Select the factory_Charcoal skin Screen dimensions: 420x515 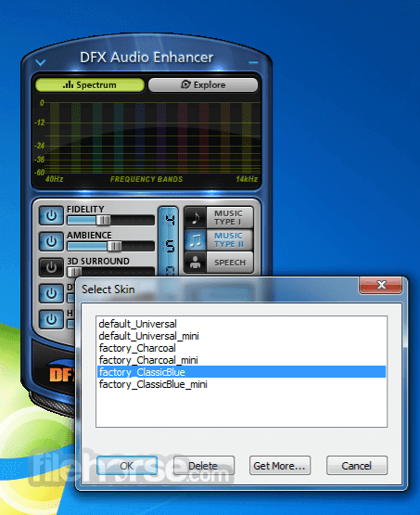pyautogui.click(x=241, y=348)
